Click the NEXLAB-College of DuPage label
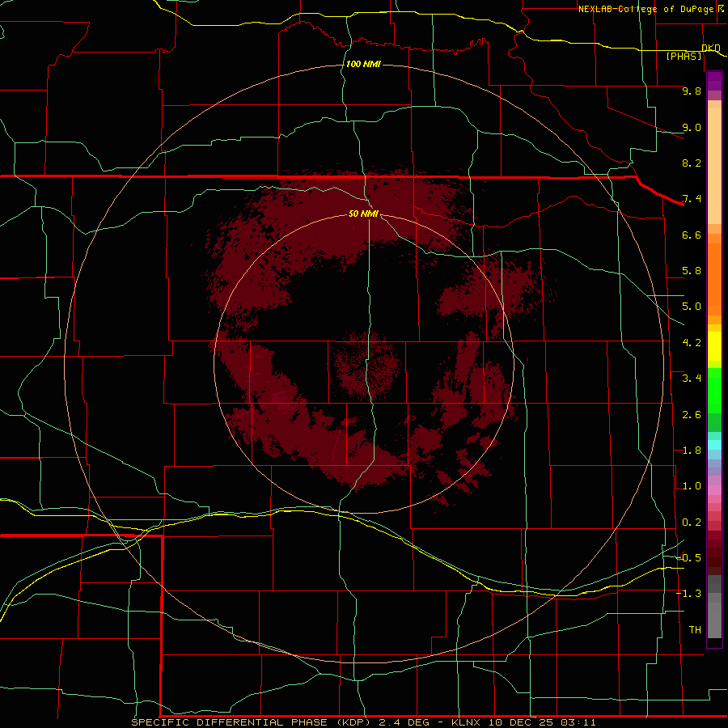Image resolution: width=728 pixels, height=728 pixels. (645, 9)
